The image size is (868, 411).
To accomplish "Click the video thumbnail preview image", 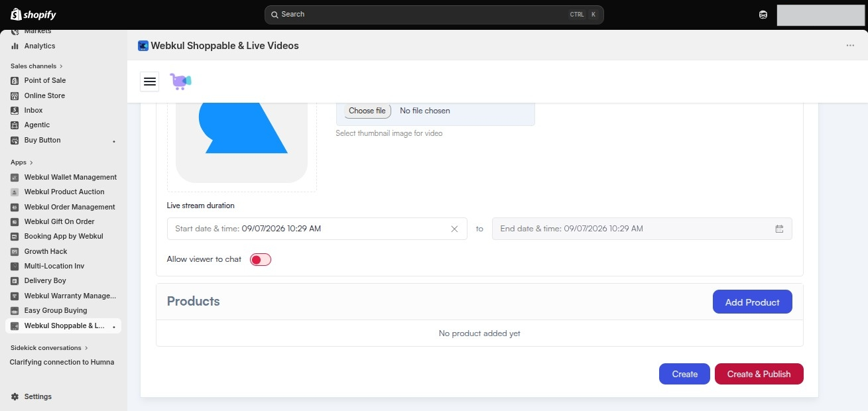I will tap(242, 143).
